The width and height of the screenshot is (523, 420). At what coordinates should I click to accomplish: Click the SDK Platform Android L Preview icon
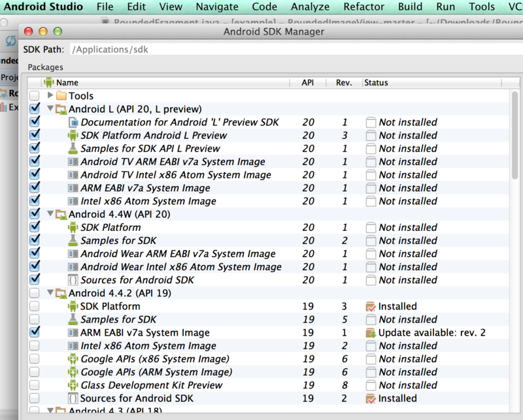tap(73, 135)
